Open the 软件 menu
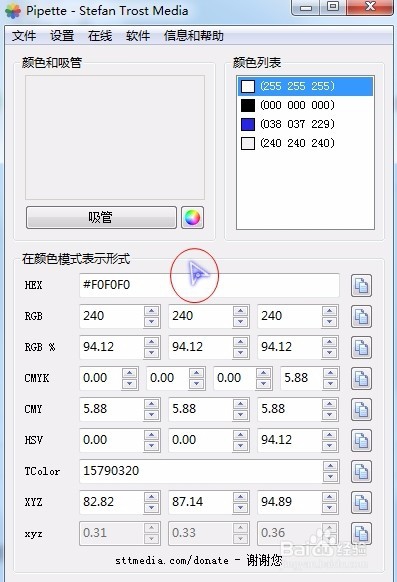Viewport: 397px width, 582px height. pos(138,36)
